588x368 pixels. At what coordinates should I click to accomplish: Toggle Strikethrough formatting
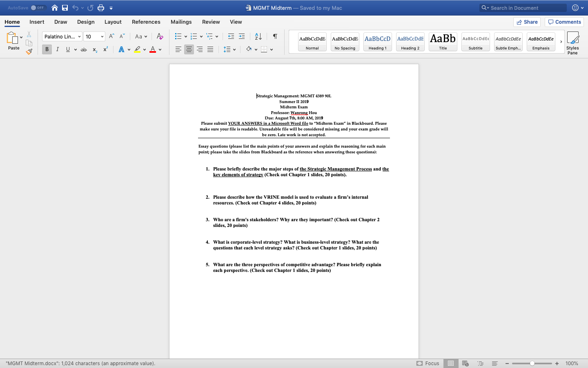84,49
